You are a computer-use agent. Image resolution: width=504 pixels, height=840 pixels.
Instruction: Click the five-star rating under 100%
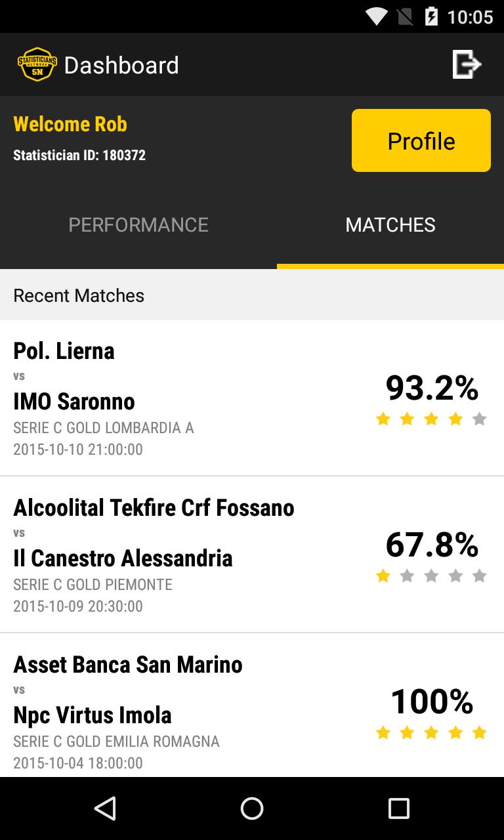click(x=431, y=732)
